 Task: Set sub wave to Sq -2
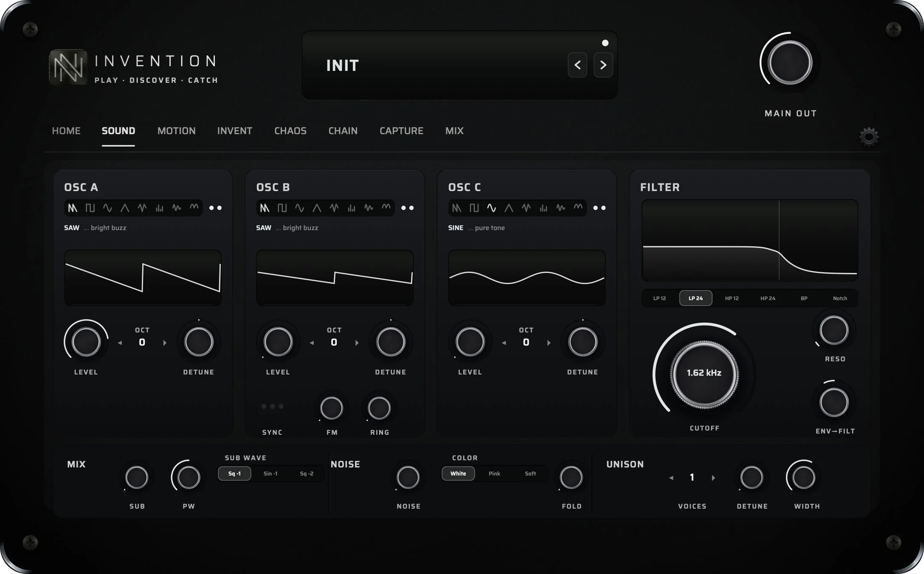307,473
